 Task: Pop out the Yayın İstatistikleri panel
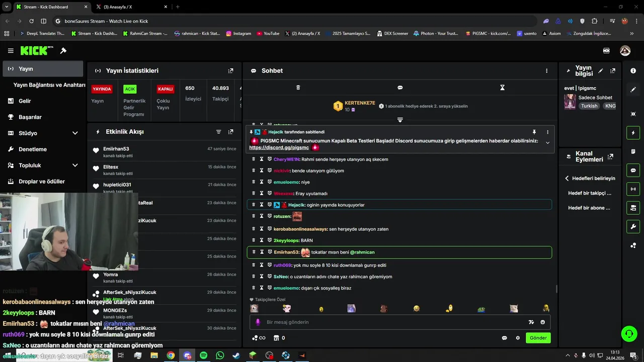pos(230,71)
